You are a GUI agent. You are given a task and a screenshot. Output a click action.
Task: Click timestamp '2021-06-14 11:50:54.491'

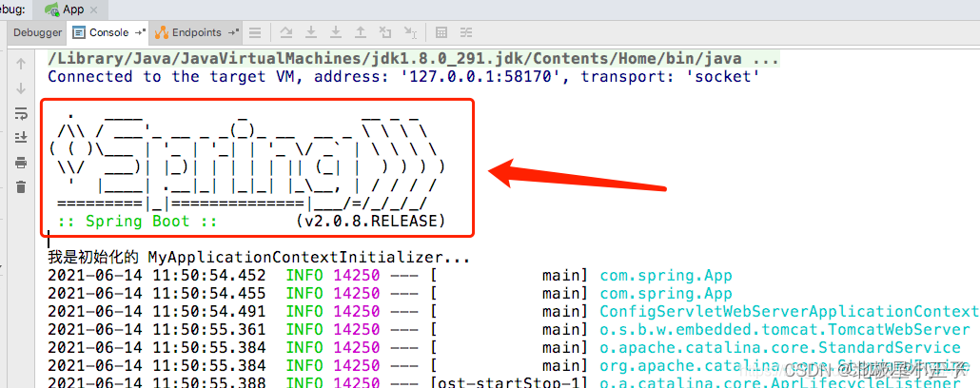pos(157,312)
